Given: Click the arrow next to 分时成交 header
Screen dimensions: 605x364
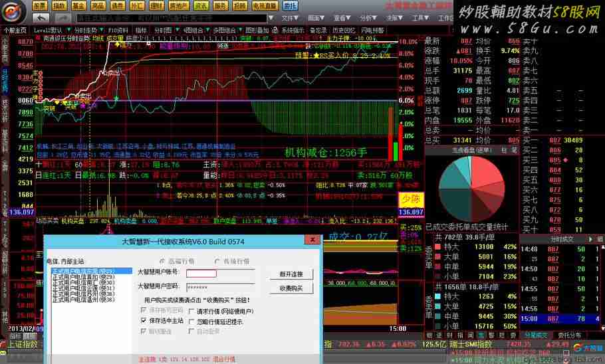Looking at the screenshot, I should coord(591,239).
